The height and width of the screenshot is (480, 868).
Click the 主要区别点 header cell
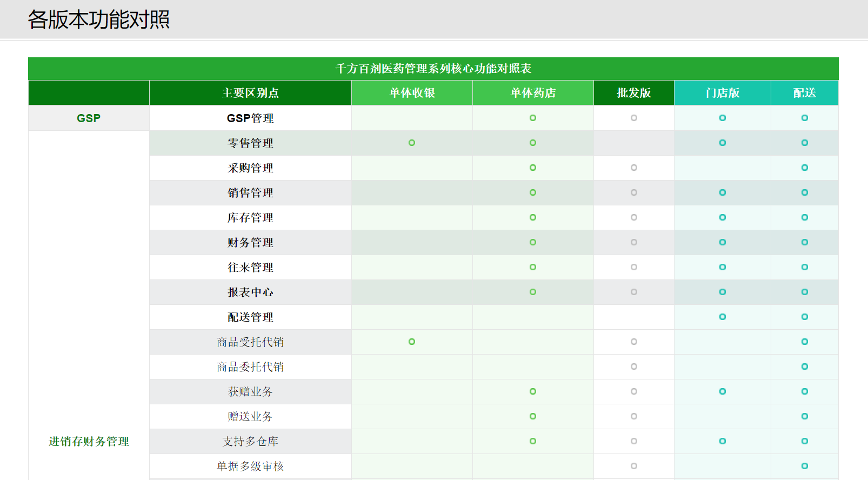tap(250, 93)
